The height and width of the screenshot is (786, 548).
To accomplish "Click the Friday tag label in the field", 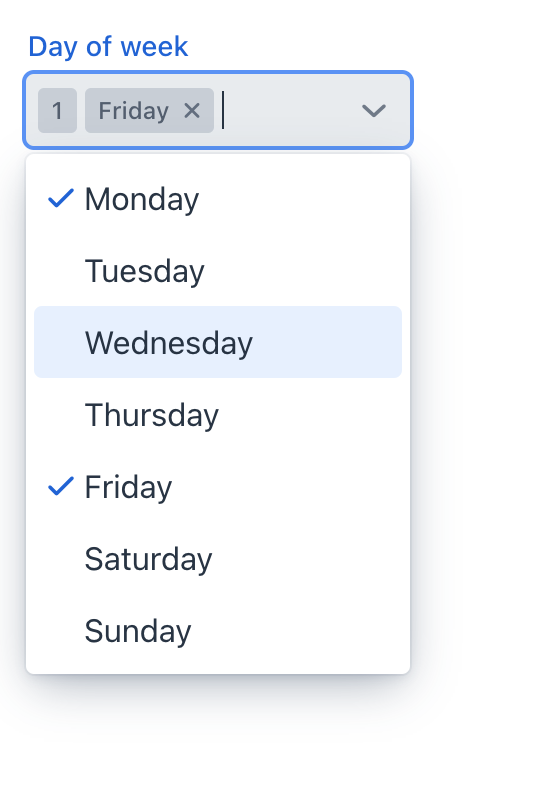I will click(133, 110).
